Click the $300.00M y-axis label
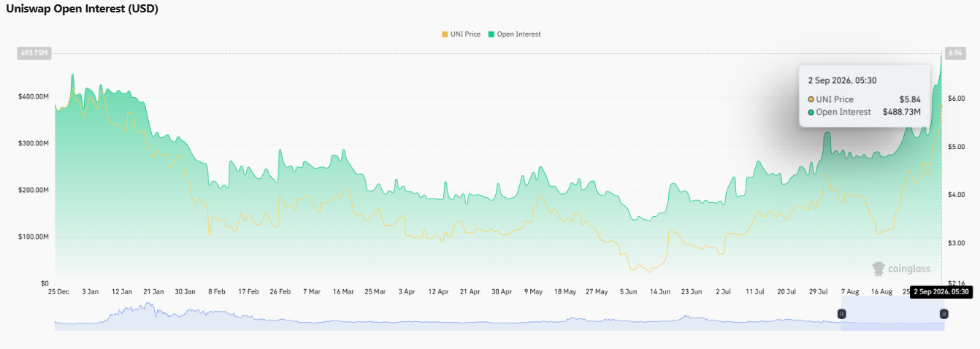980x349 pixels. (34, 143)
